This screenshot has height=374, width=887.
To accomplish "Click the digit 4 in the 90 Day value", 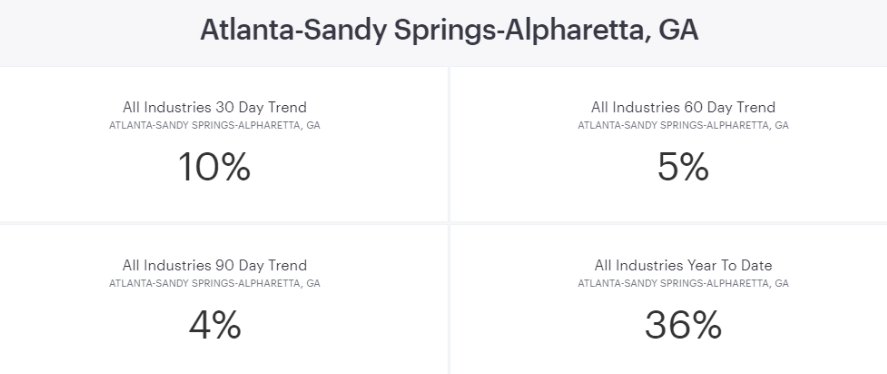I will (x=200, y=325).
